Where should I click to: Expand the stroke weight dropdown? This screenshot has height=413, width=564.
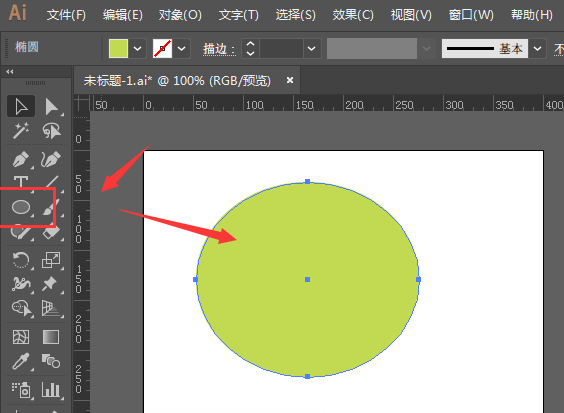311,49
